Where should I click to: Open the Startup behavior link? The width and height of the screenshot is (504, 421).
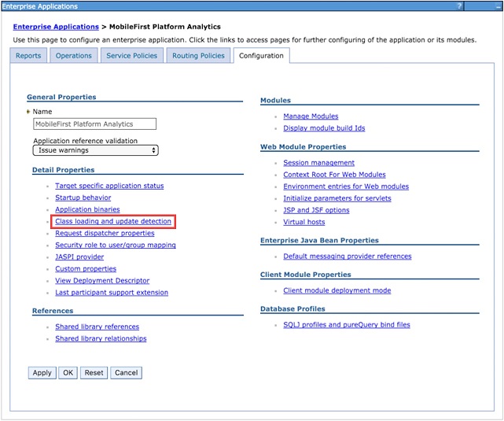tap(83, 198)
